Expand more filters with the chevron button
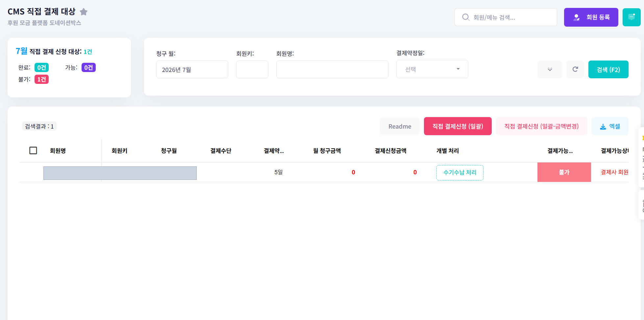 pos(550,69)
